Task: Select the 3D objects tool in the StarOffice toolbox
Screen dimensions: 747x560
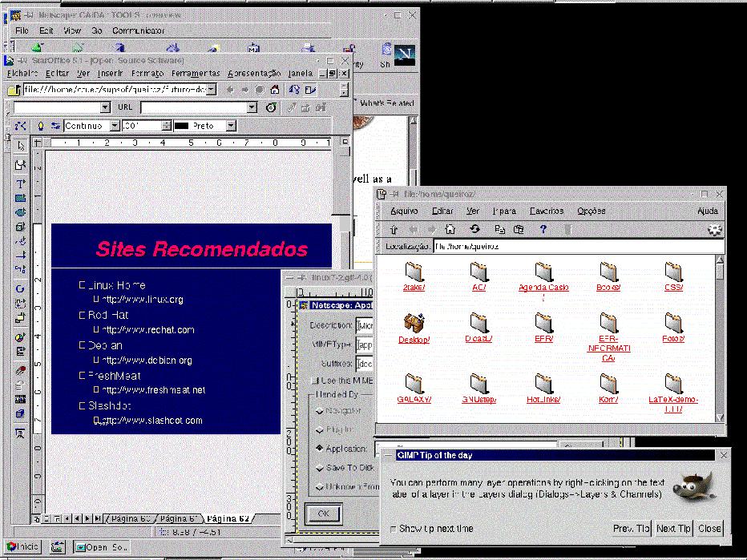Action: click(21, 227)
